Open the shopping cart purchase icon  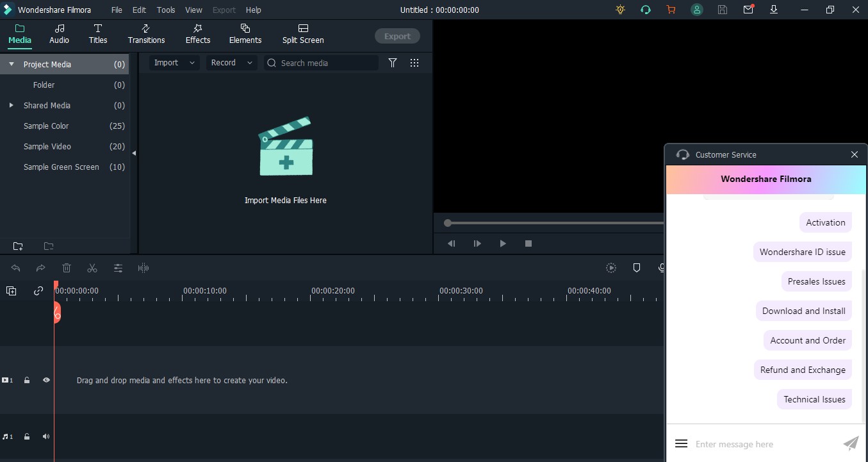671,10
